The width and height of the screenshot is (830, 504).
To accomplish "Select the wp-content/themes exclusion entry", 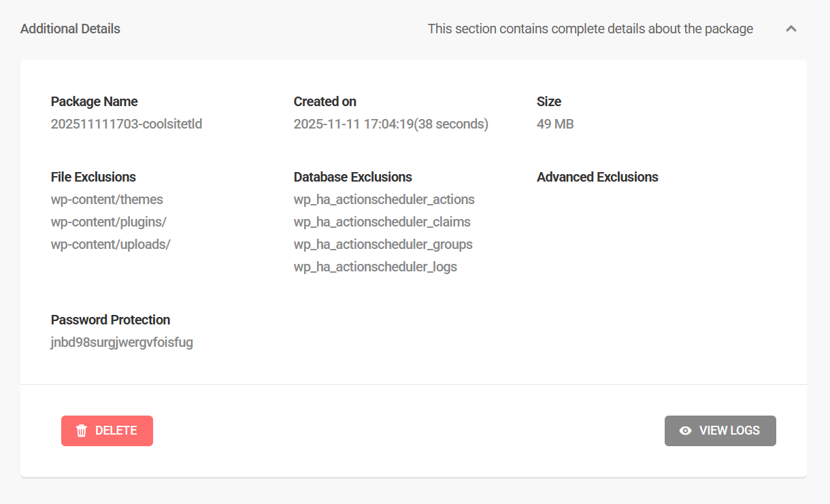I will click(107, 199).
